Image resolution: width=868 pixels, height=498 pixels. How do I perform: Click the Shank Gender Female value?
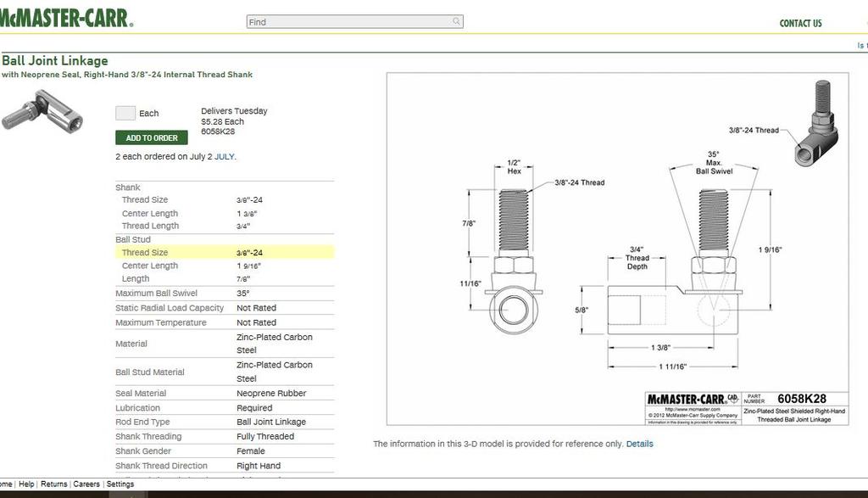(251, 450)
